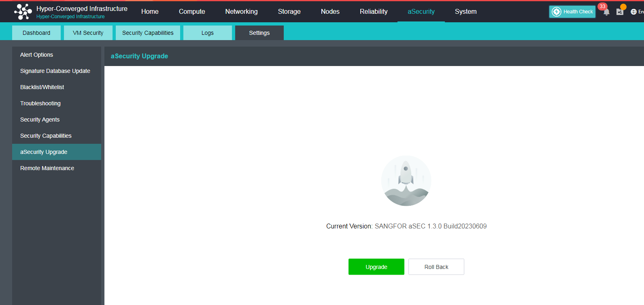Click the globe language icon
Viewport: 644px width, 305px height.
click(x=633, y=12)
